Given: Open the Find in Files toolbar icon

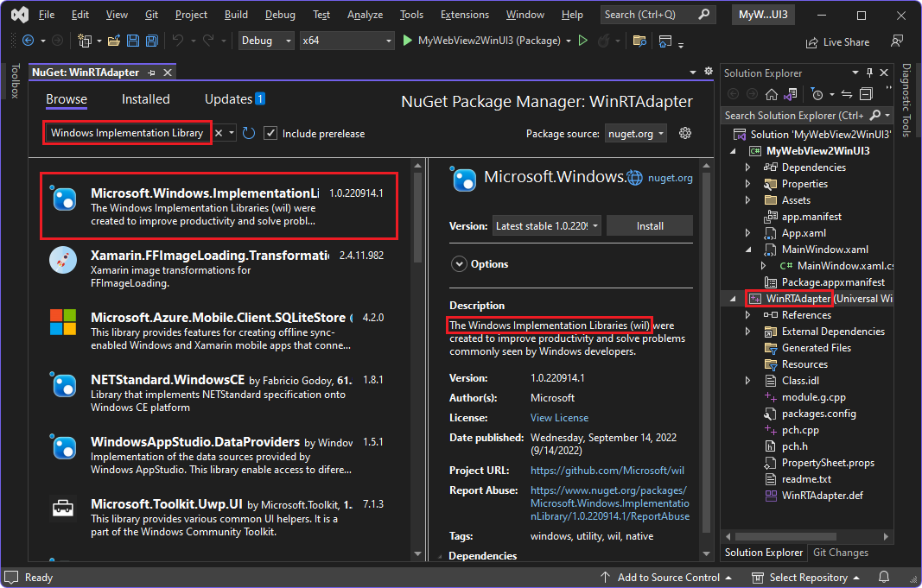Looking at the screenshot, I should click(639, 41).
